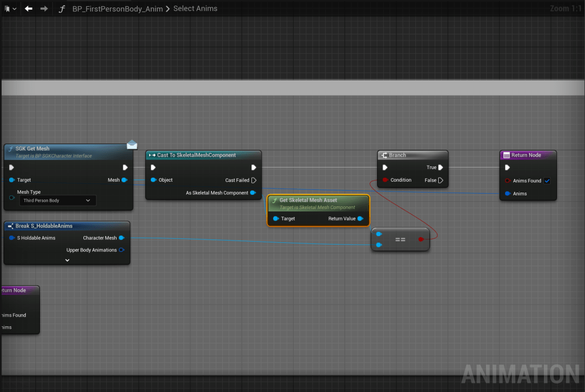585x392 pixels.
Task: Click the forward navigation arrow
Action: [44, 9]
